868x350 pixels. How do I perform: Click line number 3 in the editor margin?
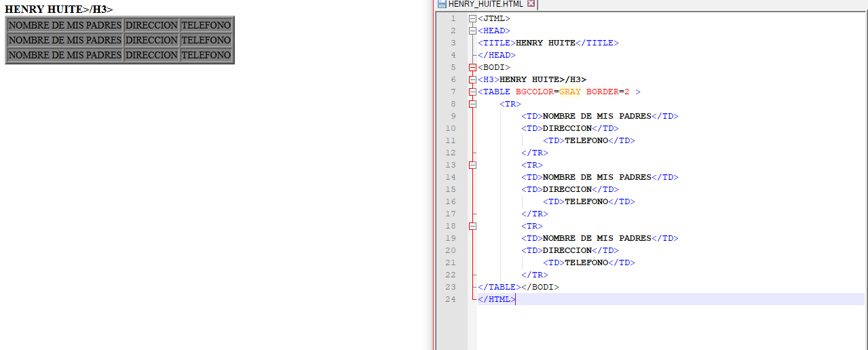pyautogui.click(x=453, y=43)
